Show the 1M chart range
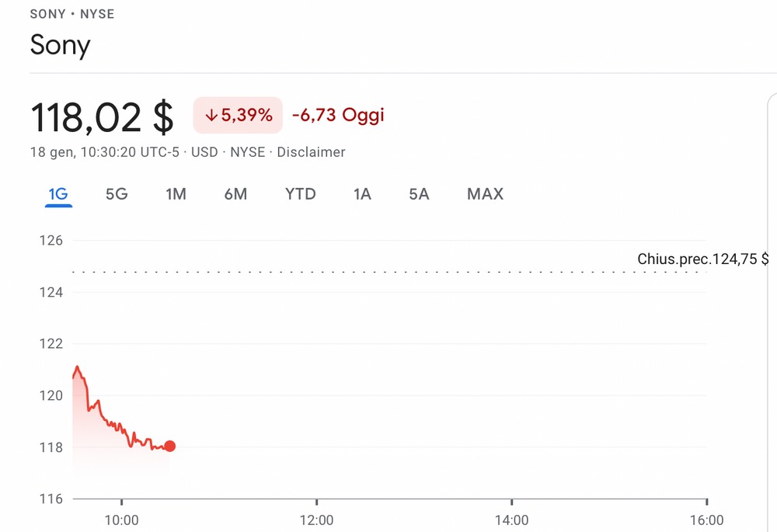The image size is (777, 532). [x=176, y=194]
